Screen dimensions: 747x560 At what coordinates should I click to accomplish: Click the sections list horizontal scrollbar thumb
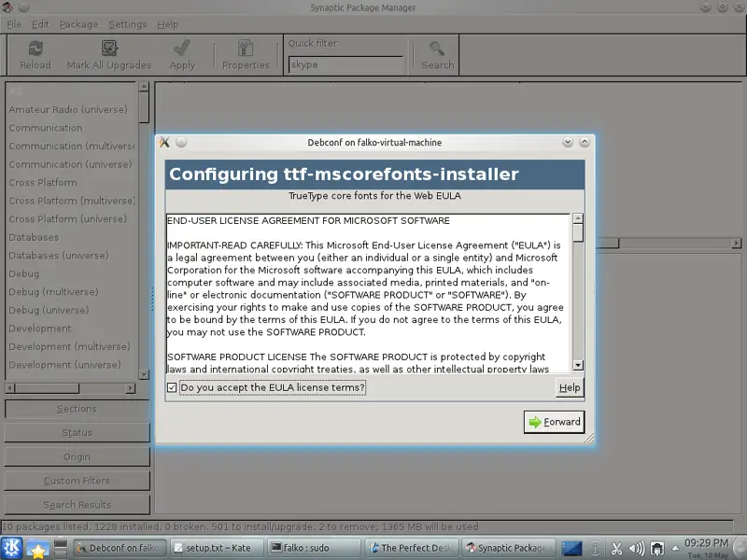(x=48, y=388)
